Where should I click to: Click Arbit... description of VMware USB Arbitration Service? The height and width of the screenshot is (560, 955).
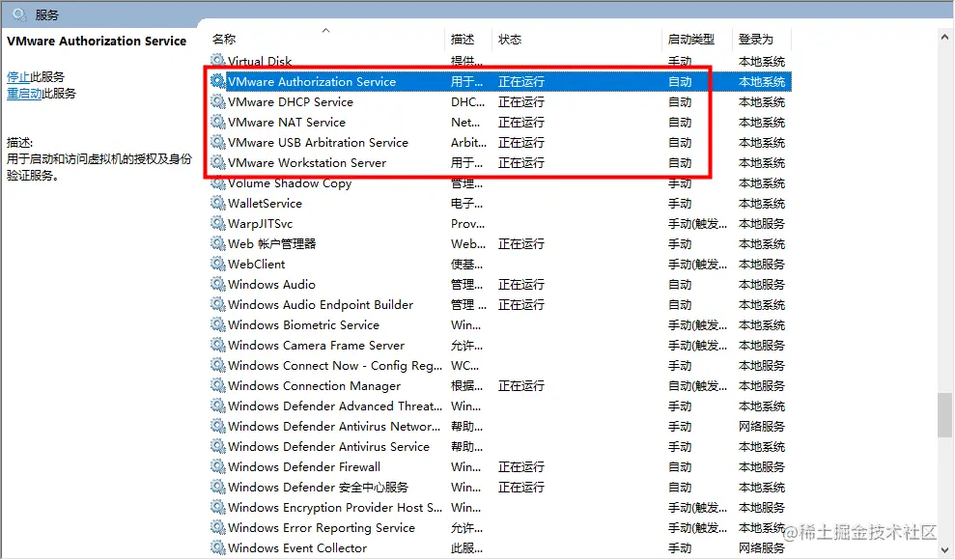click(468, 143)
